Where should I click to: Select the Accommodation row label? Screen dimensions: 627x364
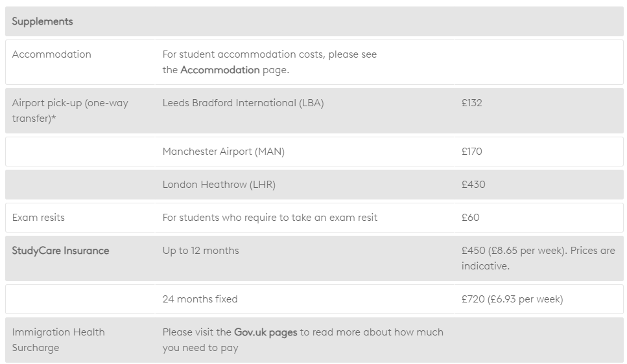51,54
